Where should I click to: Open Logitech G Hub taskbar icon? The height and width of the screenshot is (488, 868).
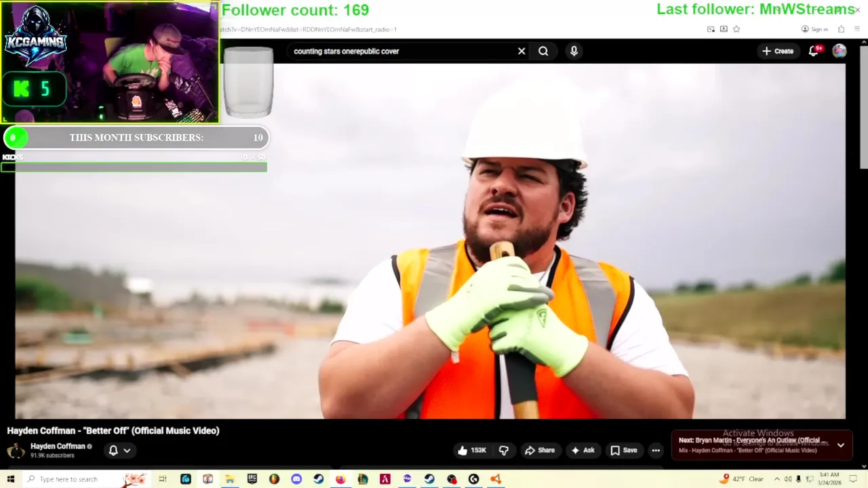coord(473,479)
